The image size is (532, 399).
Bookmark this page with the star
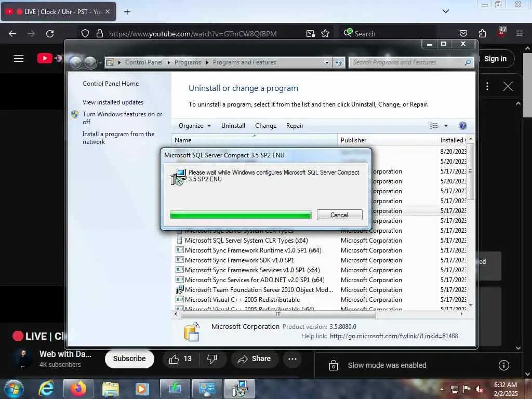(325, 33)
